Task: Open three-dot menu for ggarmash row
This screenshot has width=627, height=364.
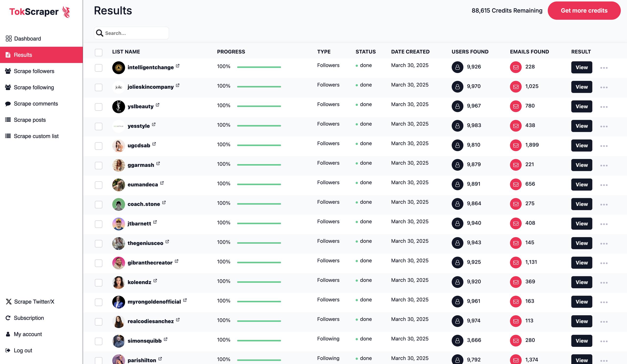Action: tap(604, 165)
